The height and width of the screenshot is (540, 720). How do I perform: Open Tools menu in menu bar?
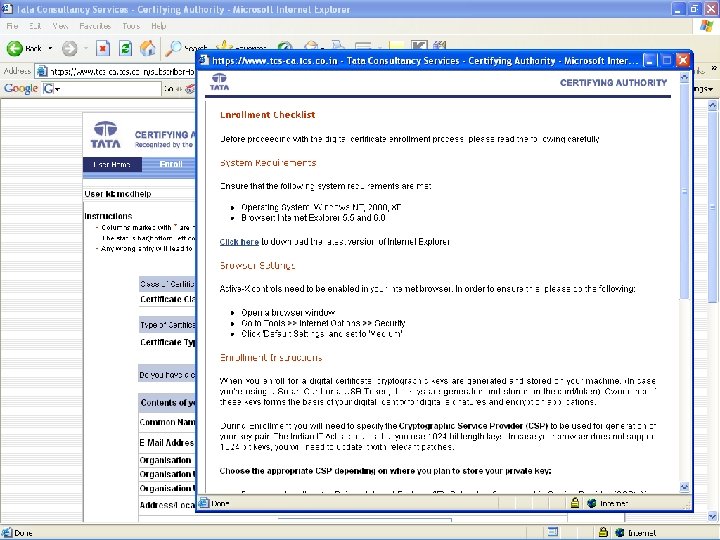[131, 26]
